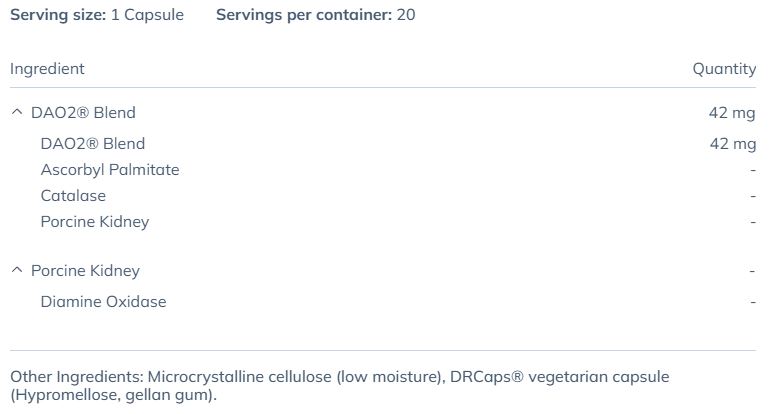
Task: Click the dash quantity in the Catalase row
Action: (x=752, y=196)
